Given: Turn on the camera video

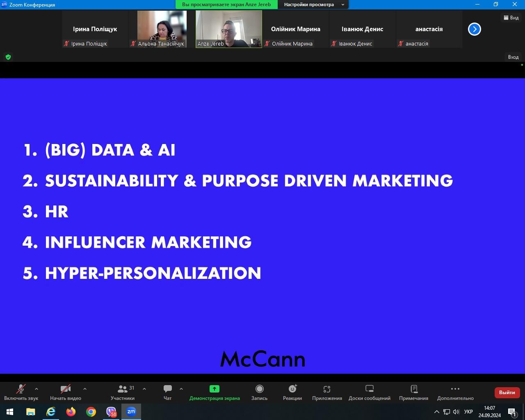Looking at the screenshot, I should tap(65, 392).
